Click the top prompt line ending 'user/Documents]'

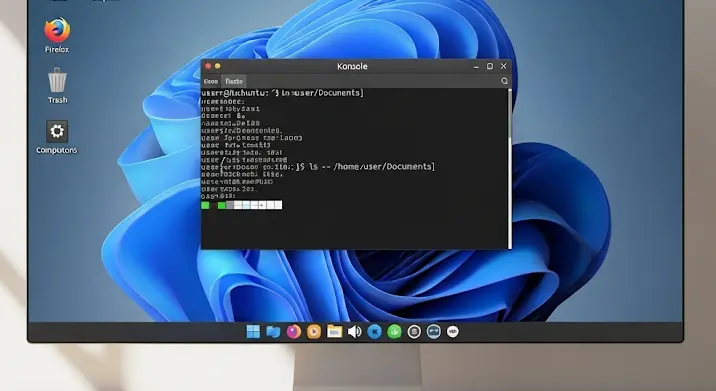click(282, 93)
